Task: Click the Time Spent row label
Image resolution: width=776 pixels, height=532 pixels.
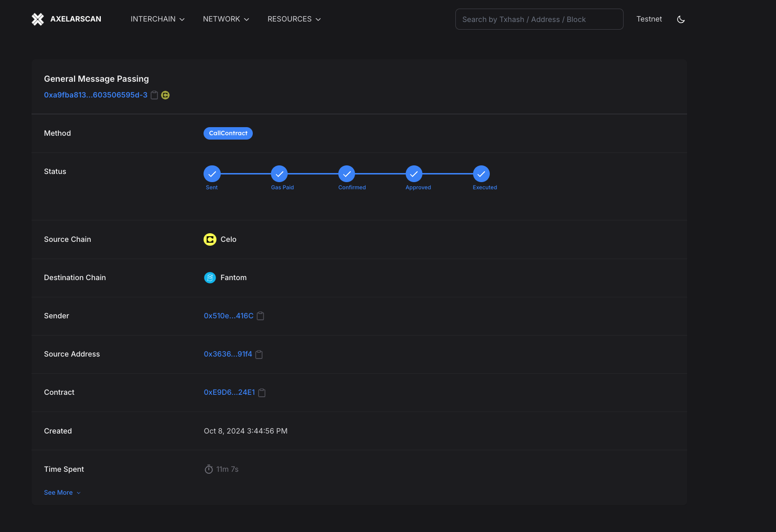Action: click(x=64, y=469)
